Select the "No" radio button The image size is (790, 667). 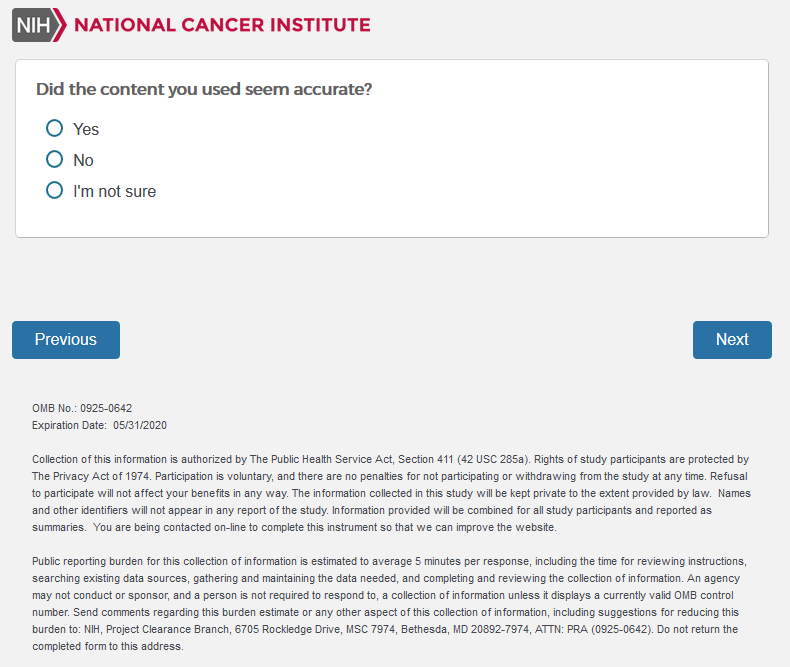coord(55,159)
